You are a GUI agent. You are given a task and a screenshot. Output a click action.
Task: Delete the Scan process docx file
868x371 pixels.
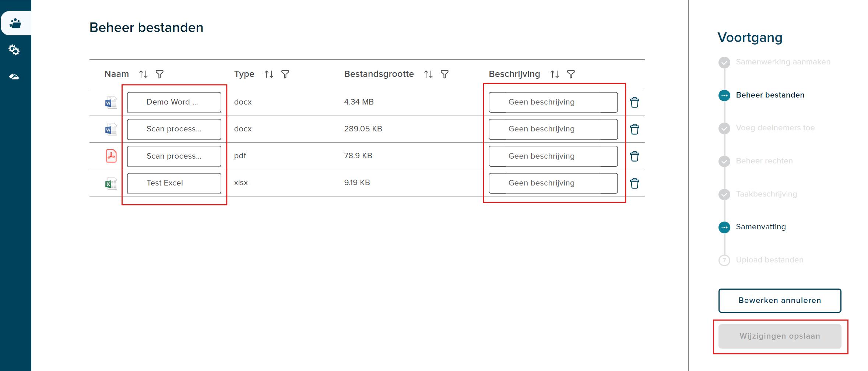(635, 129)
